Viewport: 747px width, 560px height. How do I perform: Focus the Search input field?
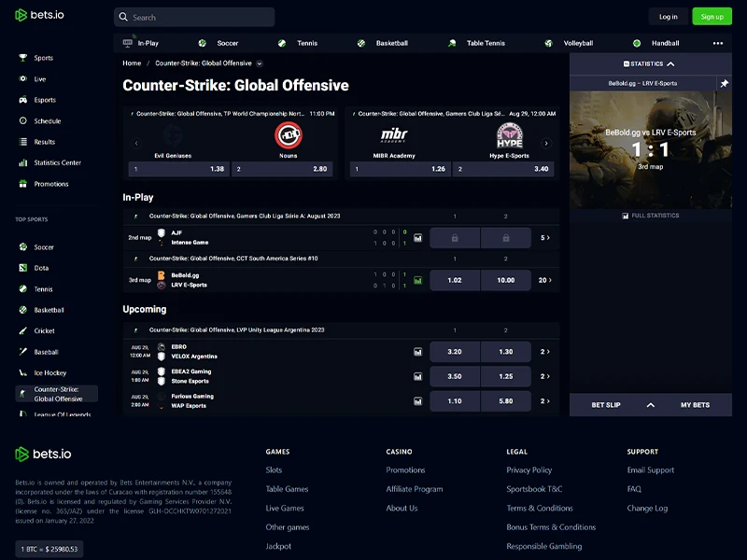pyautogui.click(x=194, y=17)
